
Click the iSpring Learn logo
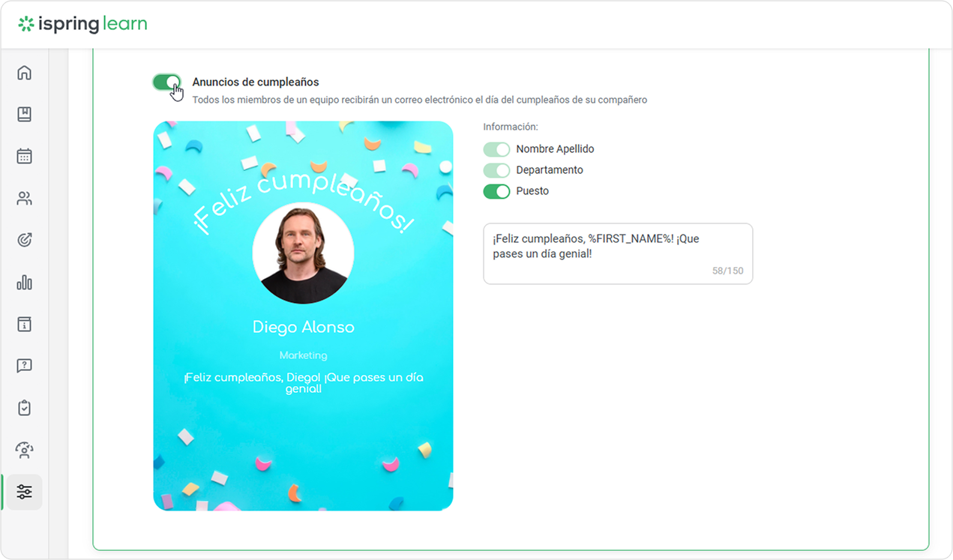click(x=82, y=24)
